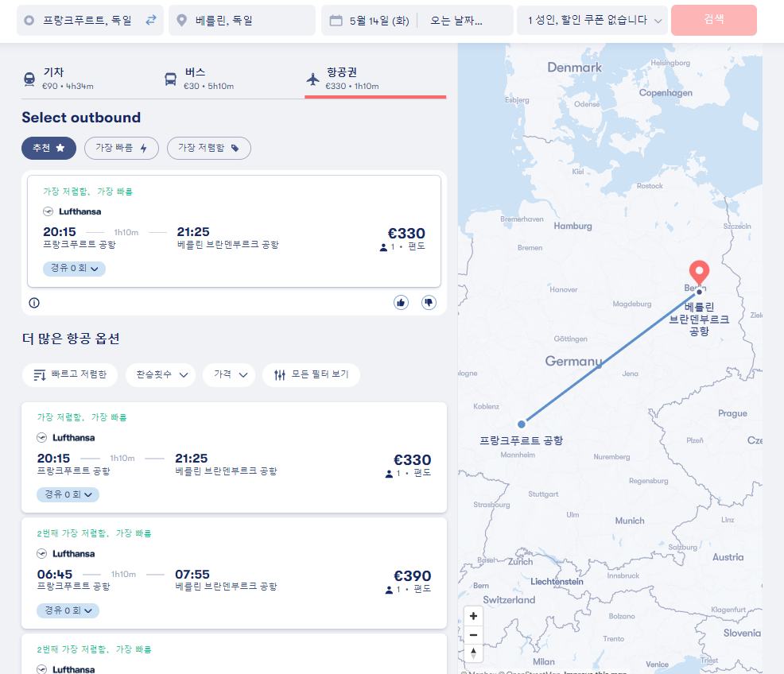Click the filter sliders icon in 모든 필터 보기
This screenshot has height=674, width=784.
point(280,374)
